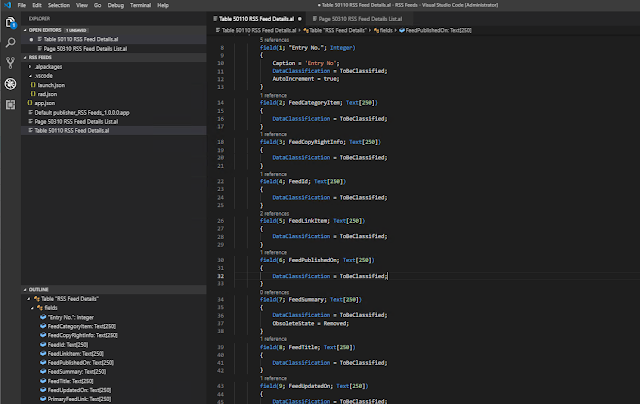Click the unsaved dot on Table 50110 tab
640x404 pixels.
300,19
